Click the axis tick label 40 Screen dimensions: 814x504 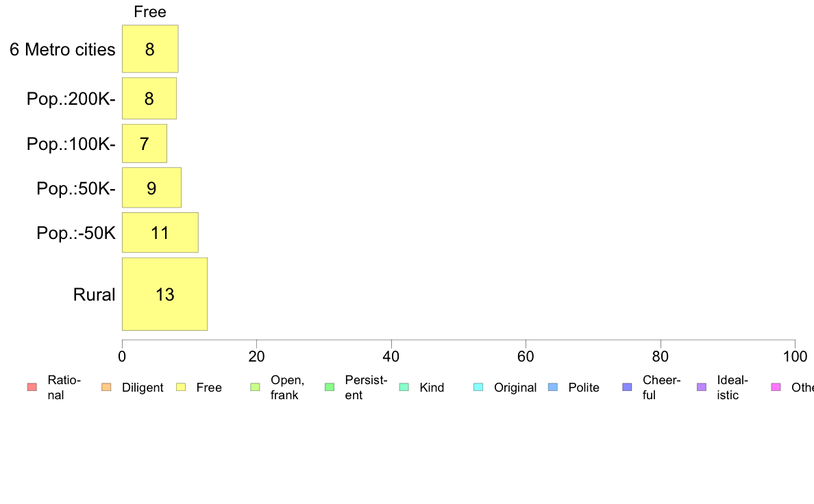[391, 356]
